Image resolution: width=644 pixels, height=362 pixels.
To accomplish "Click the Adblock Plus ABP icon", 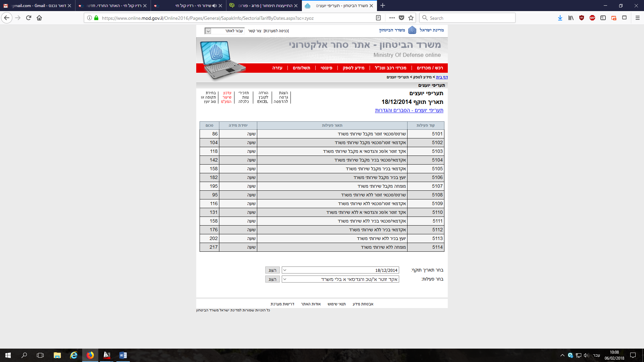I will click(592, 18).
